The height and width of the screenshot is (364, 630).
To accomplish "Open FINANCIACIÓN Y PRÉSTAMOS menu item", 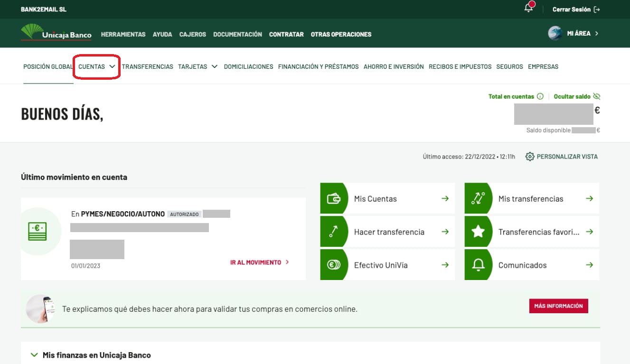I will point(319,67).
